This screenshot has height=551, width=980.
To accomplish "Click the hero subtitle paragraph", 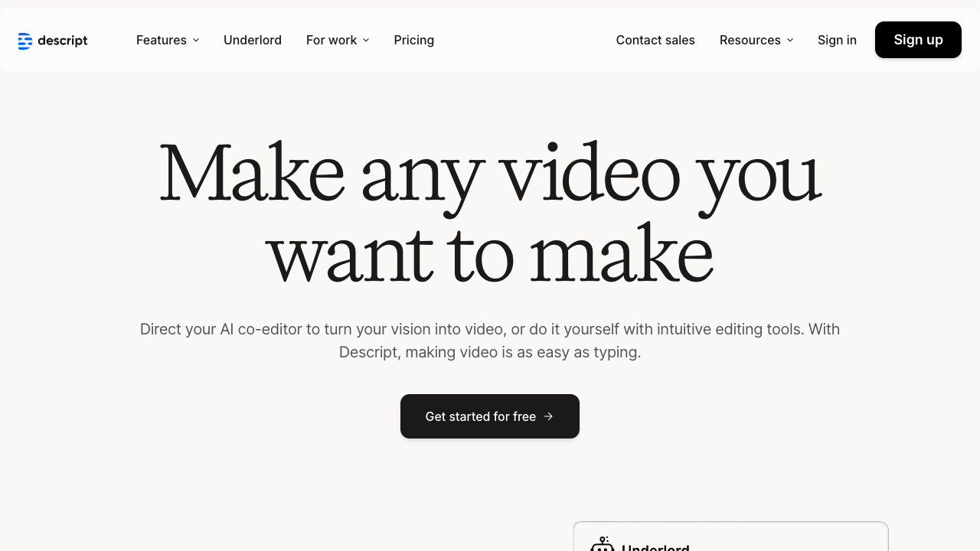I will coord(490,341).
